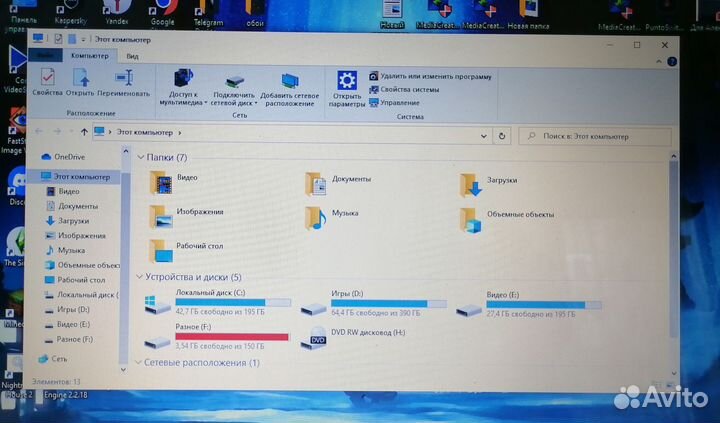Click the quick access properties checkmark icon
Viewport: 720px width, 423px height.
coord(58,39)
